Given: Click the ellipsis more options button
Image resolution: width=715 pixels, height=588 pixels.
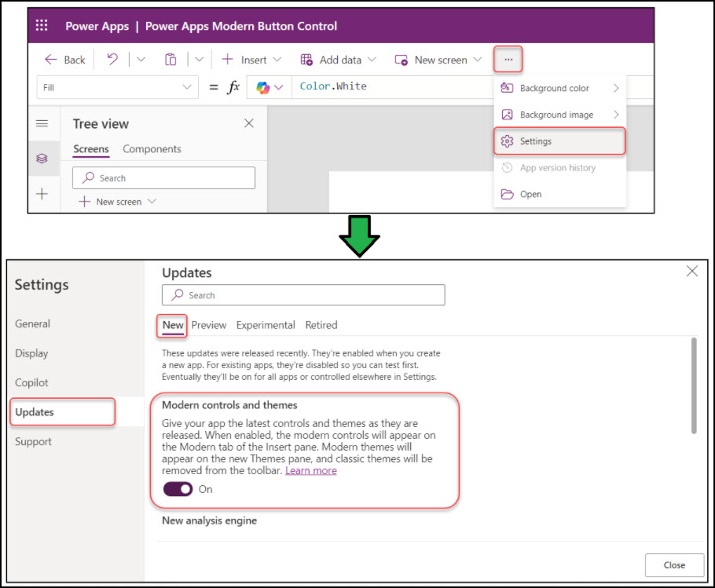Looking at the screenshot, I should [508, 59].
